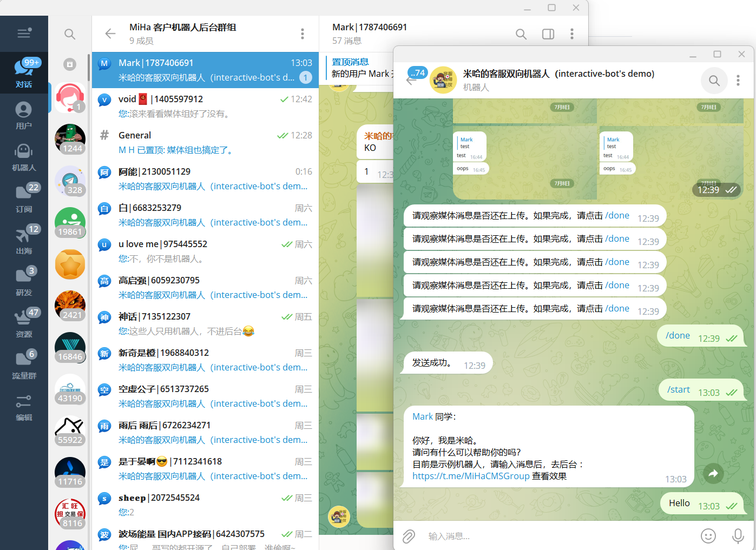
Task: Open chat avatar with 43190 unread
Action: [70, 389]
